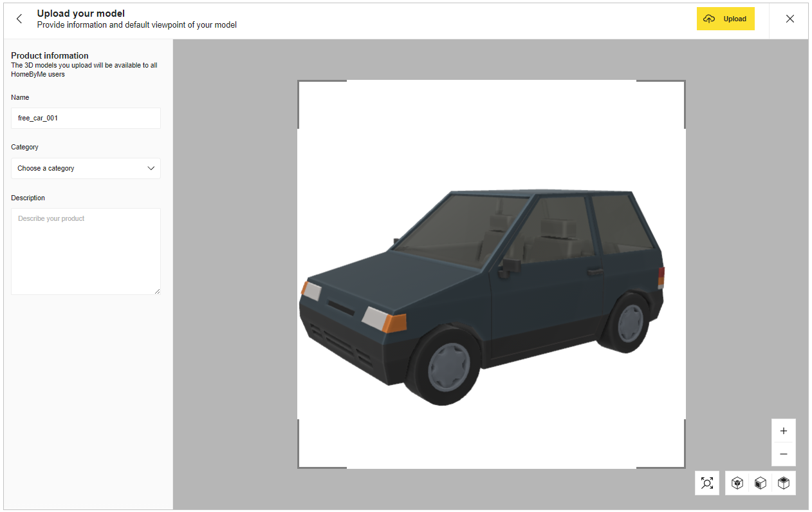Zoom in using the plus icon
The image size is (812, 512).
tap(783, 430)
